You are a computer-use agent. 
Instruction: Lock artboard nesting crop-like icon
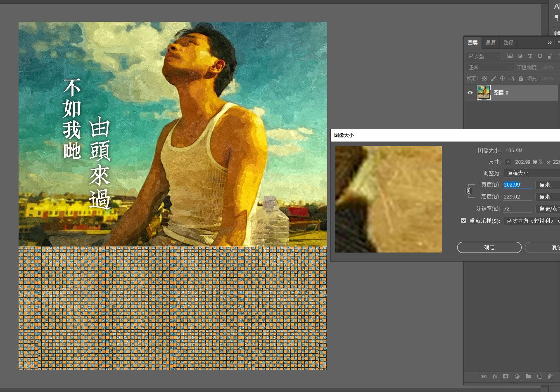(x=511, y=78)
